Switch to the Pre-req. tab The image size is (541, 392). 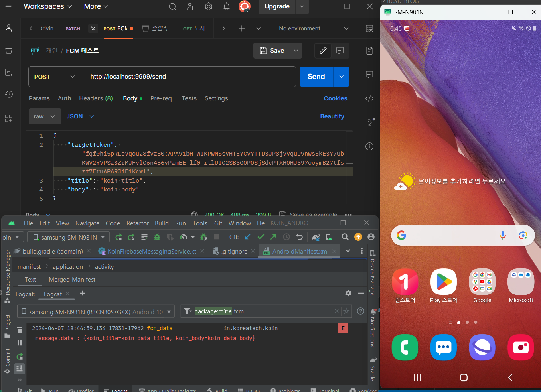pos(162,98)
